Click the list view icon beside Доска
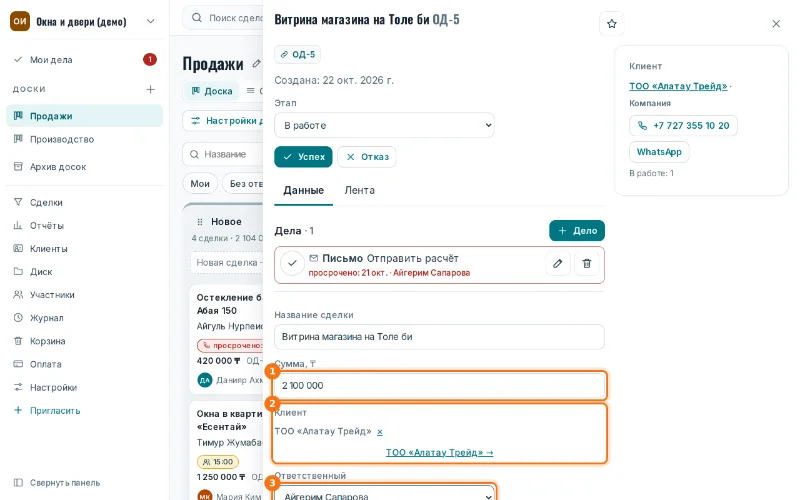The width and height of the screenshot is (800, 500). click(251, 91)
